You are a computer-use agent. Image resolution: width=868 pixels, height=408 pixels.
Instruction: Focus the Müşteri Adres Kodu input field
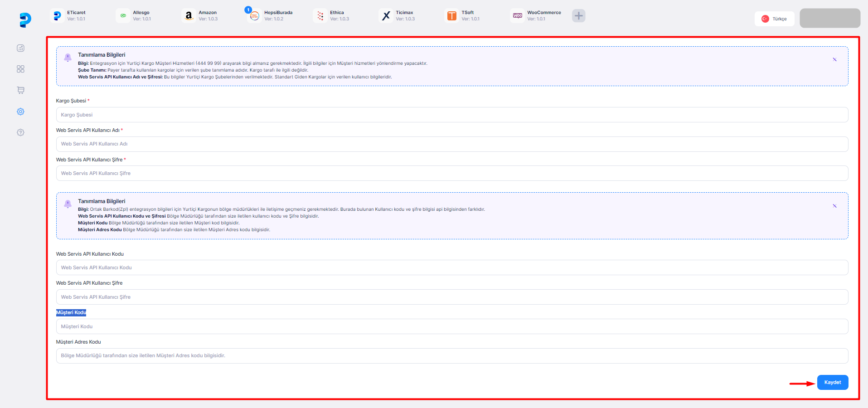452,356
